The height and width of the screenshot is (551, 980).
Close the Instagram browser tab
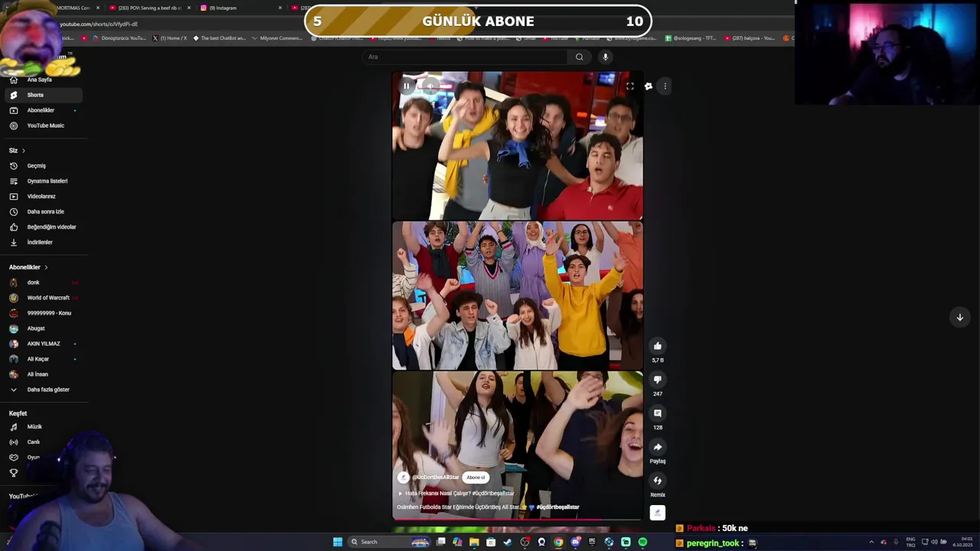coord(280,8)
